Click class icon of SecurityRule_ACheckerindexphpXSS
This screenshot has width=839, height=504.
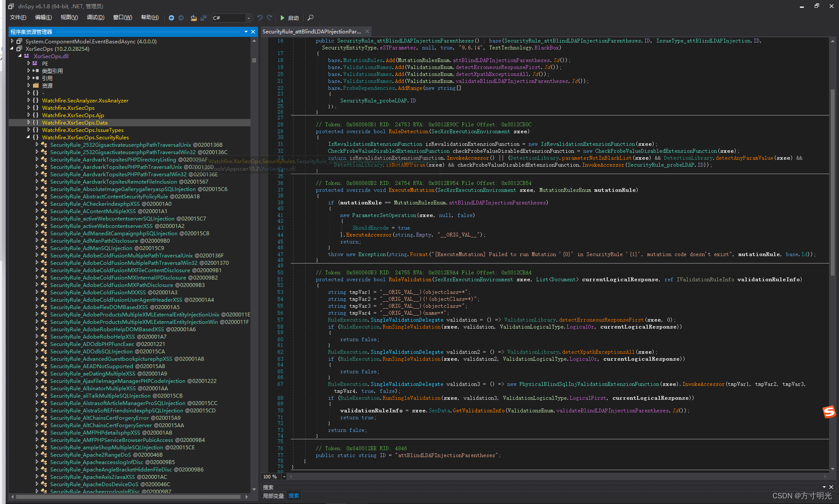tap(44, 204)
